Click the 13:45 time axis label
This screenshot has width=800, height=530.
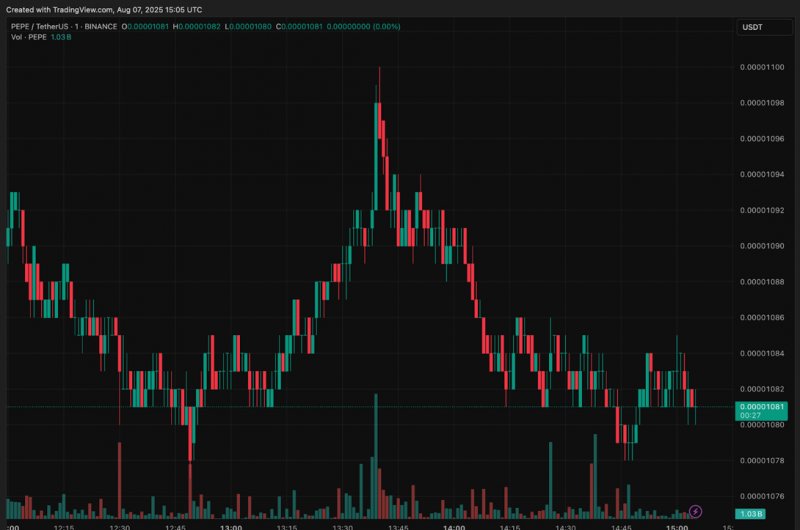398,527
